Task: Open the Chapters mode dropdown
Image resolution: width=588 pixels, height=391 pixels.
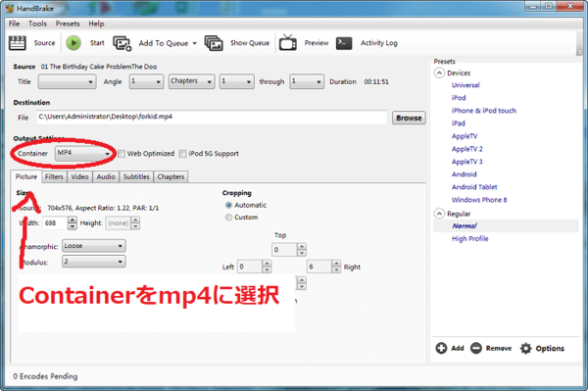Action: click(x=192, y=81)
